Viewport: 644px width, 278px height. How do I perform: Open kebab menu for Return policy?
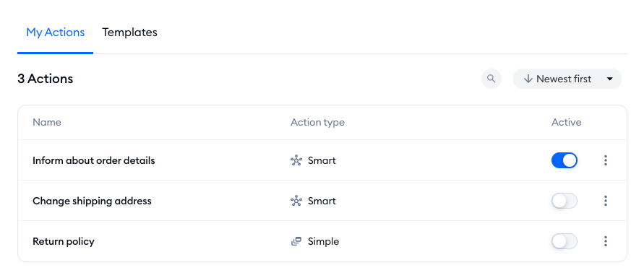coord(606,241)
